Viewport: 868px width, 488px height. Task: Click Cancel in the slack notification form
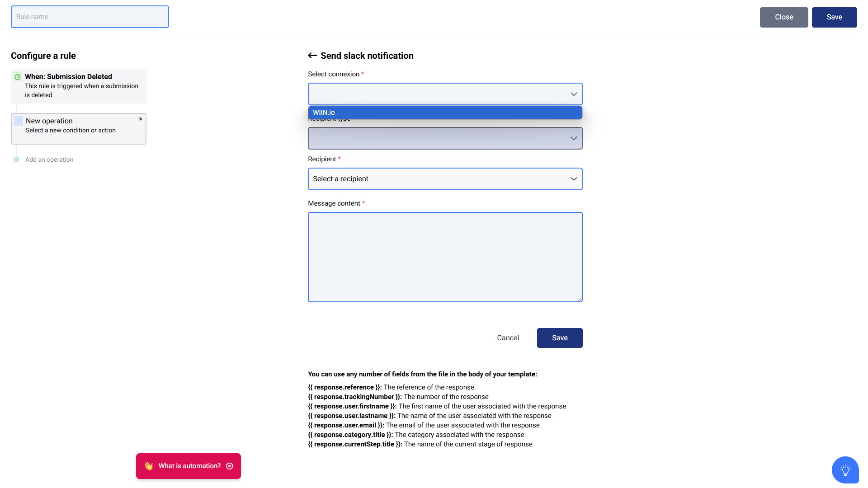tap(508, 338)
